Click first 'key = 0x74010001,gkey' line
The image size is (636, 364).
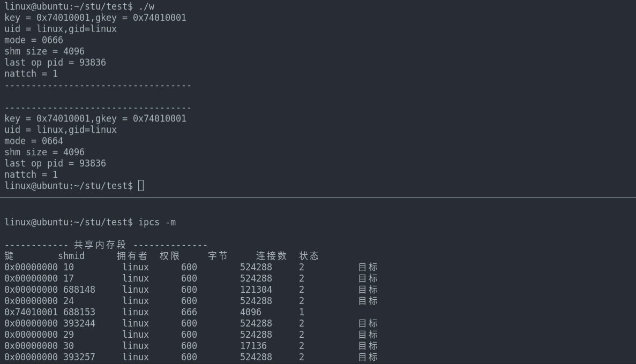tap(95, 18)
